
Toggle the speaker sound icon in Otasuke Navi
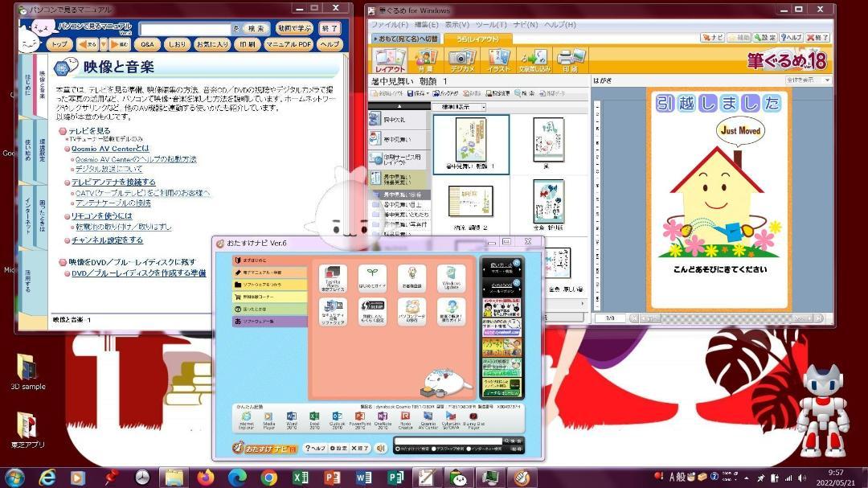coord(380,448)
